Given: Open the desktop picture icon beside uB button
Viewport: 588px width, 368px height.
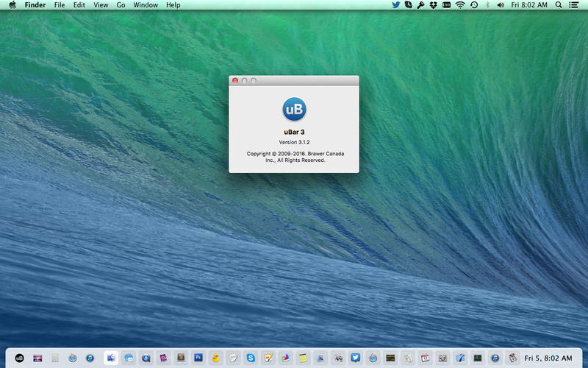Looking at the screenshot, I should [37, 358].
